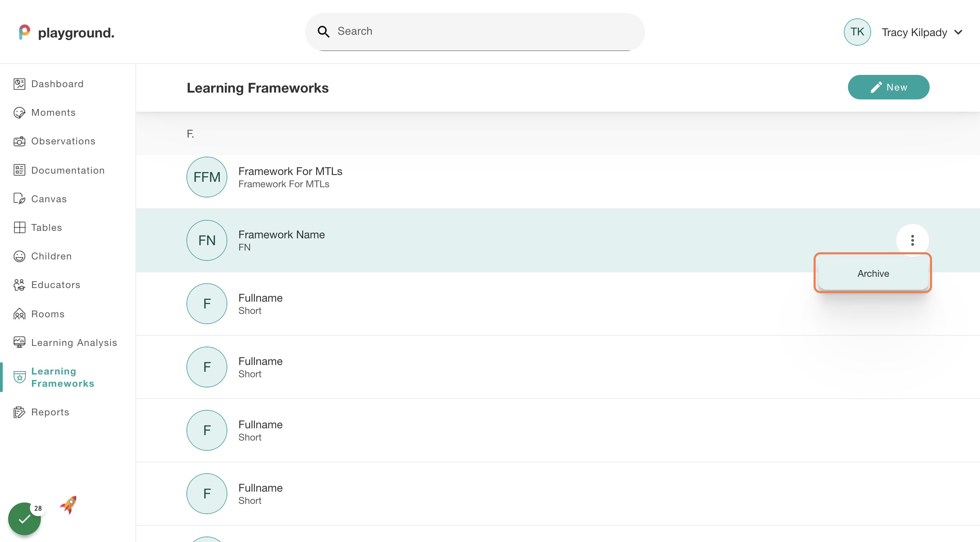Click the FFM framework avatar circle
The height and width of the screenshot is (542, 980).
pos(207,177)
